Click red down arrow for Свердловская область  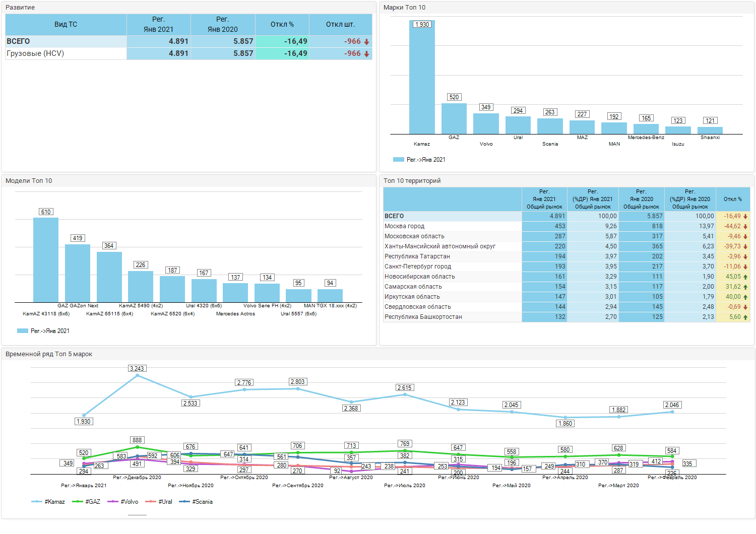click(745, 307)
